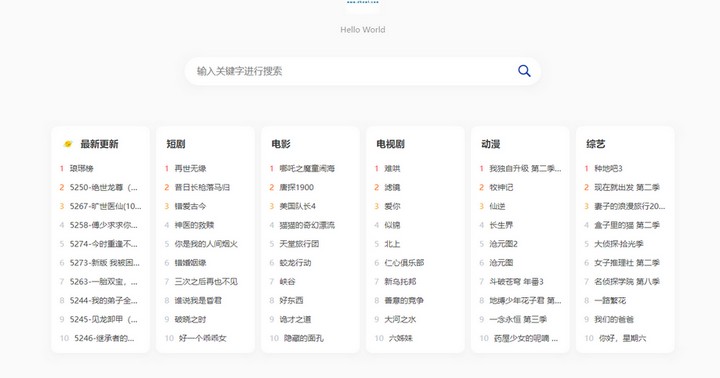Click 种地吧3 in the 综艺 list

[x=608, y=169]
